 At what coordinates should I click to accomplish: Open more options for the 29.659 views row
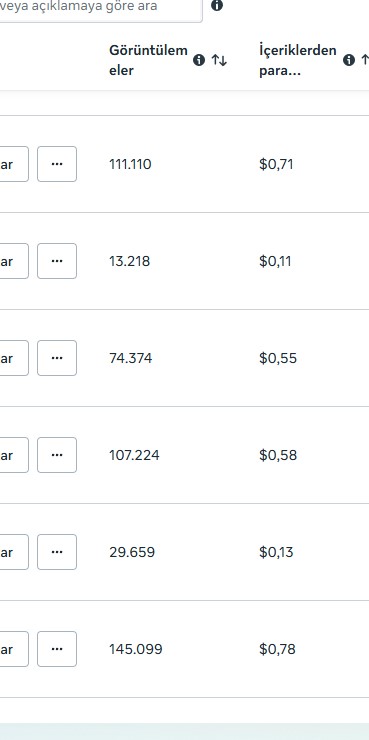pos(57,552)
